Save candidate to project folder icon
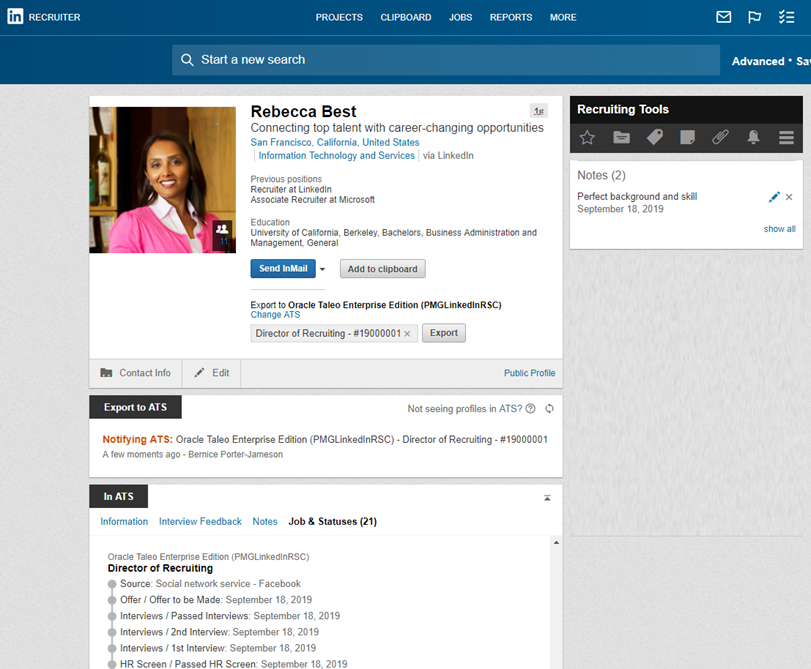 [621, 137]
